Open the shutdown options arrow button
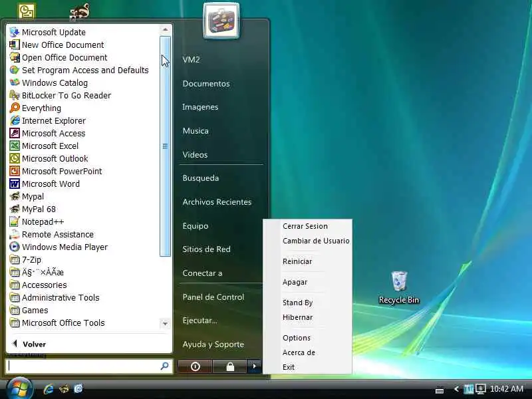The height and width of the screenshot is (399, 532). coord(255,366)
